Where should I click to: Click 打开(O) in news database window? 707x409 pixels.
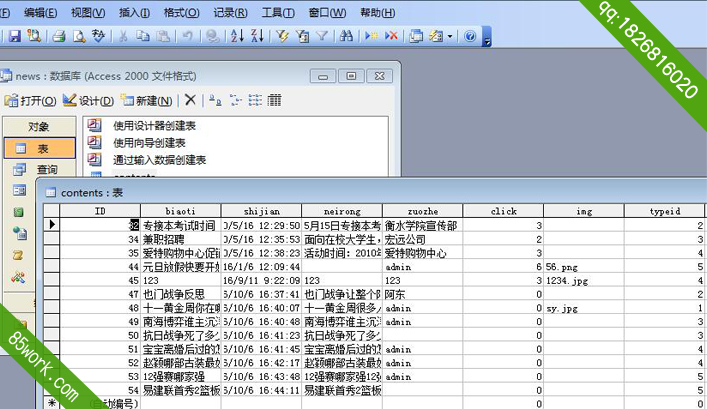30,100
